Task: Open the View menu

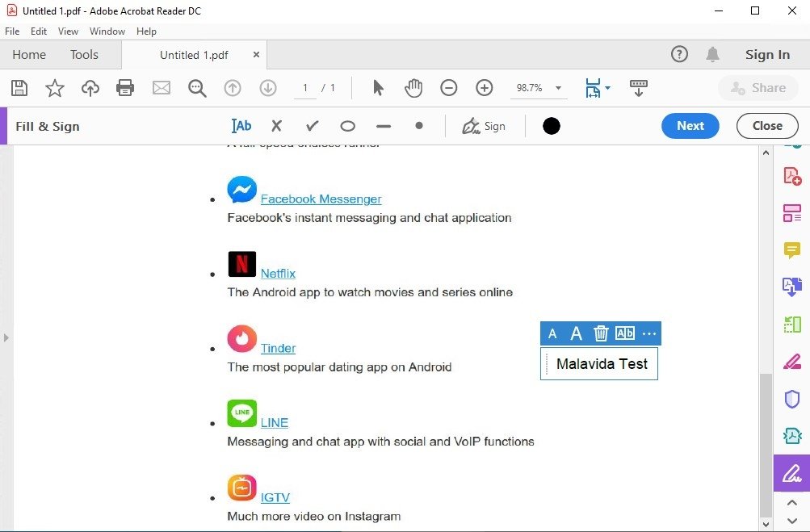Action: point(68,31)
